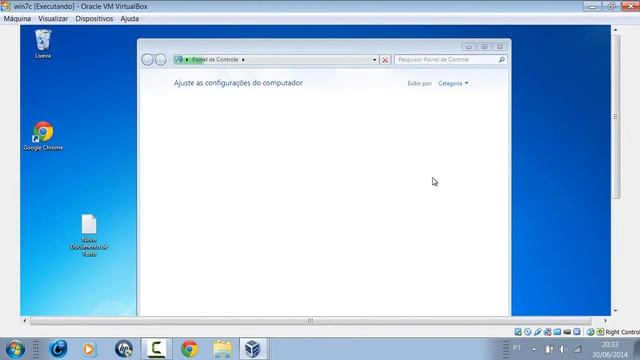Click the VM horizontal scrollbar thumb
The image size is (640, 360).
point(310,321)
